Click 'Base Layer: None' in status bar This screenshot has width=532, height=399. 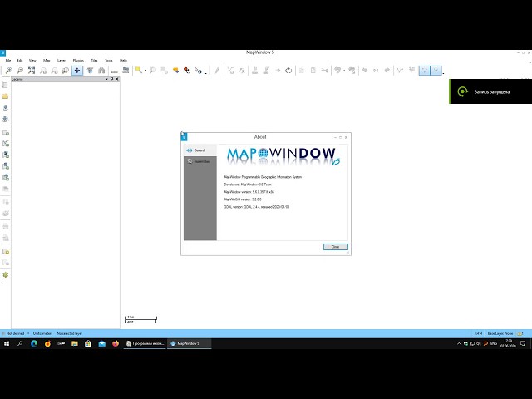tap(500, 333)
